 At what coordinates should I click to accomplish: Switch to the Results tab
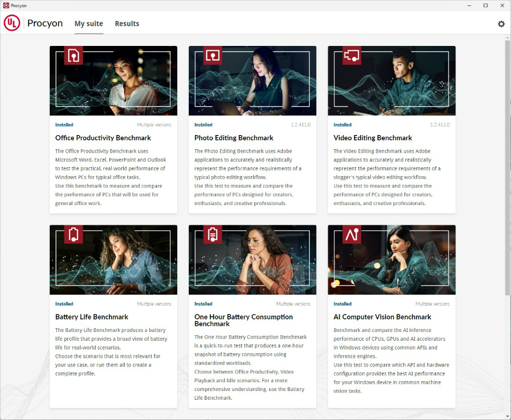coord(127,24)
